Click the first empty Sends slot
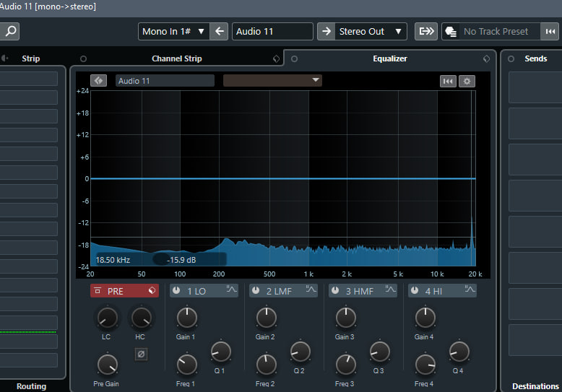 [535, 87]
